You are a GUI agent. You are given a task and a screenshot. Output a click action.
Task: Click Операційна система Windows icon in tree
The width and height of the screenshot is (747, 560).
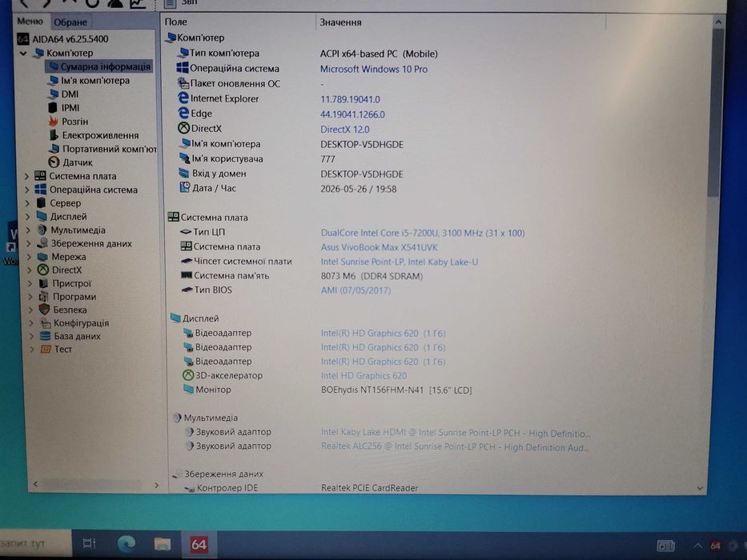[x=41, y=189]
